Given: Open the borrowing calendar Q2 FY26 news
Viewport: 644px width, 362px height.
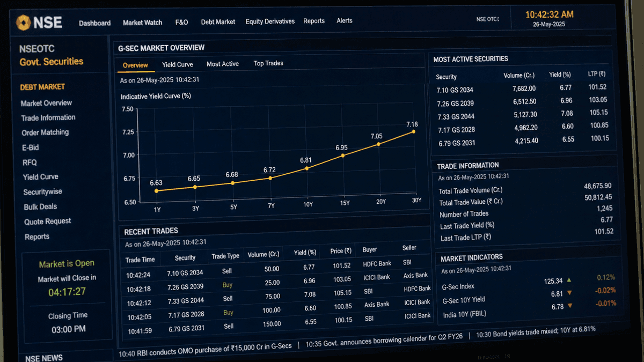Looking at the screenshot, I should [x=385, y=339].
